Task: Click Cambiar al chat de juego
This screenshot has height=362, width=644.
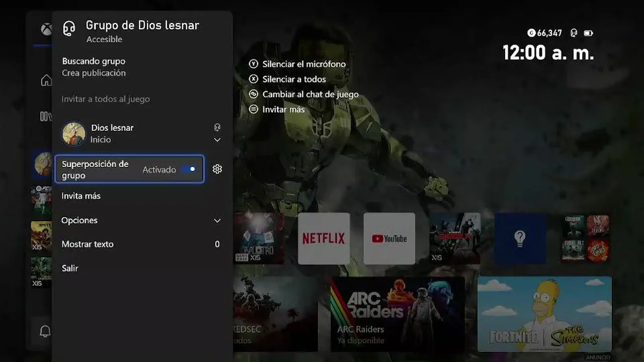Action: pos(310,94)
